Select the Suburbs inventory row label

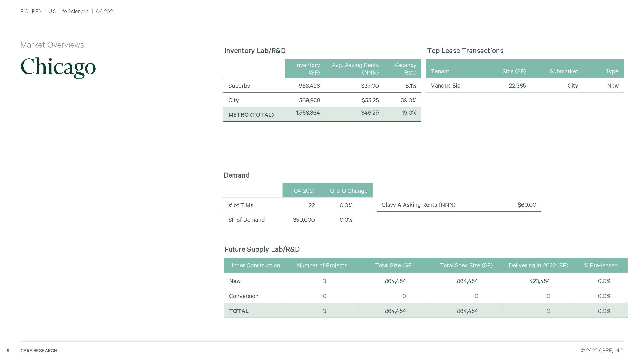pyautogui.click(x=239, y=86)
